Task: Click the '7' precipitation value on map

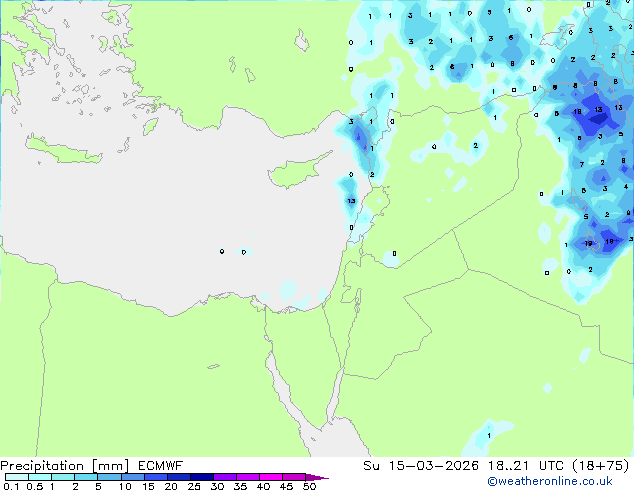Action: 582,164
